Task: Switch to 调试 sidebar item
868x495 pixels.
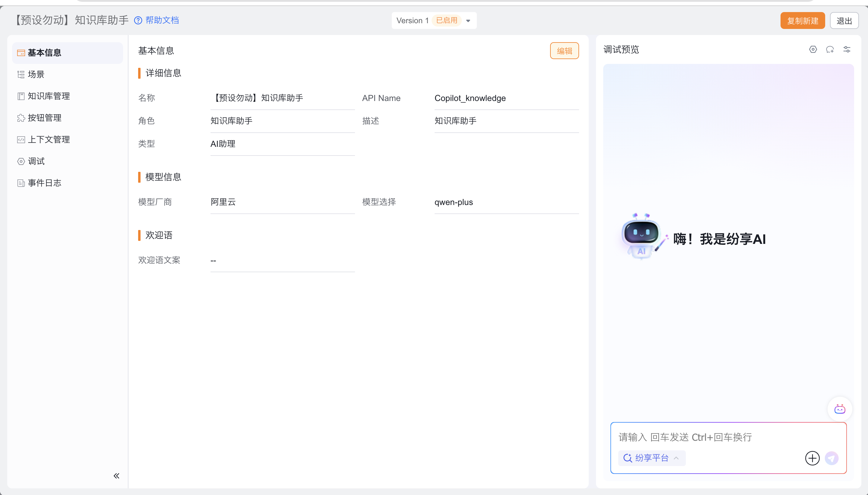Action: [x=36, y=161]
